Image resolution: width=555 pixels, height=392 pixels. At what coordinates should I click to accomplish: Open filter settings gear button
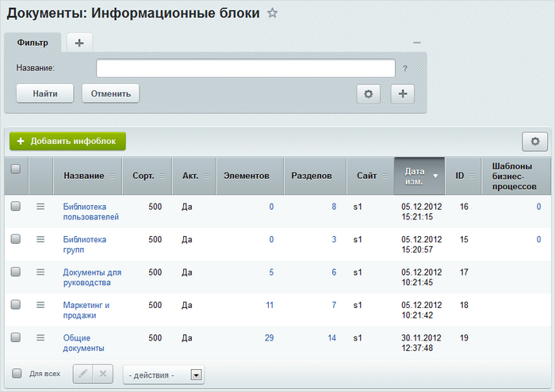(x=369, y=94)
